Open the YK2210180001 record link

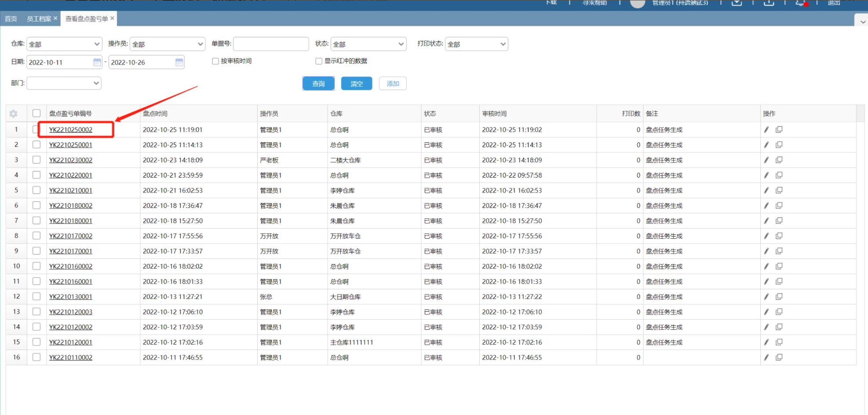(x=71, y=221)
